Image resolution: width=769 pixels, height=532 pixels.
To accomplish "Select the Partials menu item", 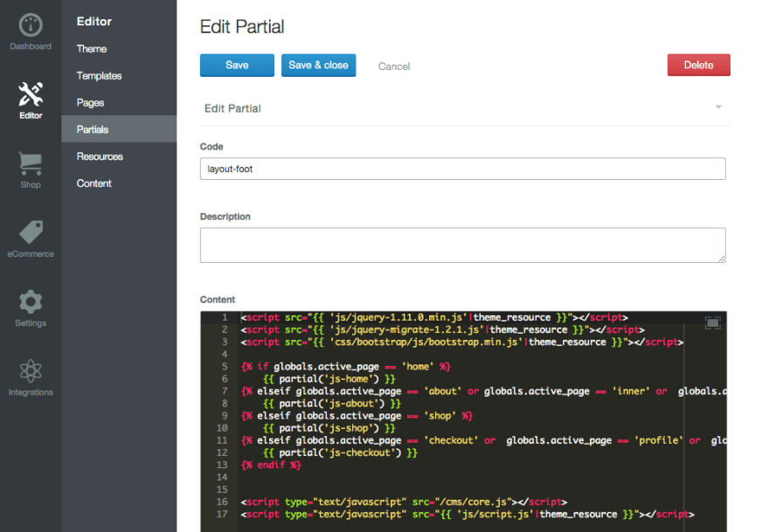I will (x=93, y=129).
